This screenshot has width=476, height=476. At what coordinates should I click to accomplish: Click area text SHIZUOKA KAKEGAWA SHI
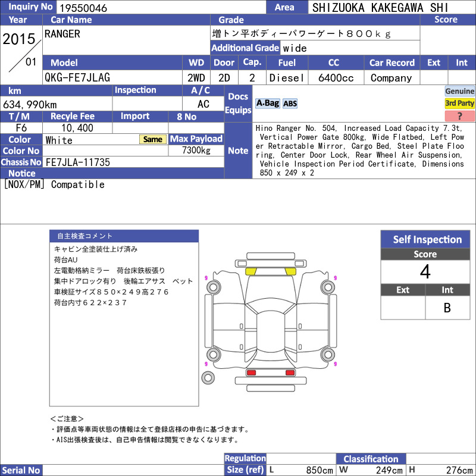coord(380,8)
